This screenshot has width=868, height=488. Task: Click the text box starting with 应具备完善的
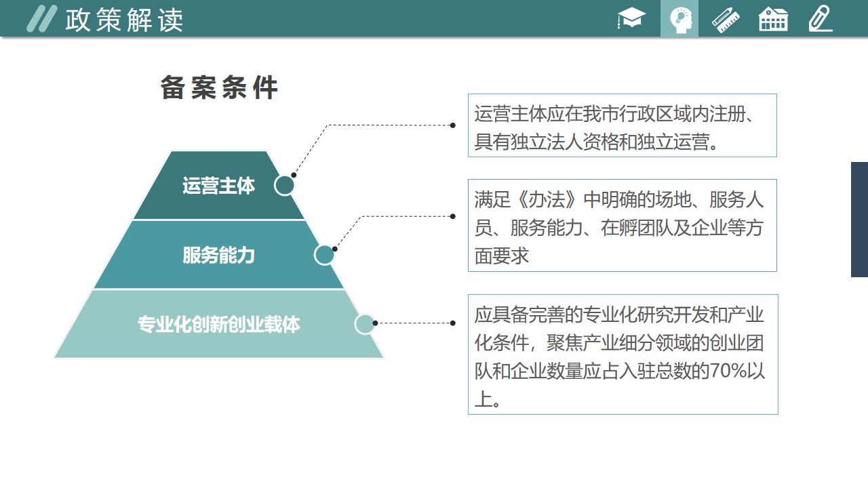point(623,354)
